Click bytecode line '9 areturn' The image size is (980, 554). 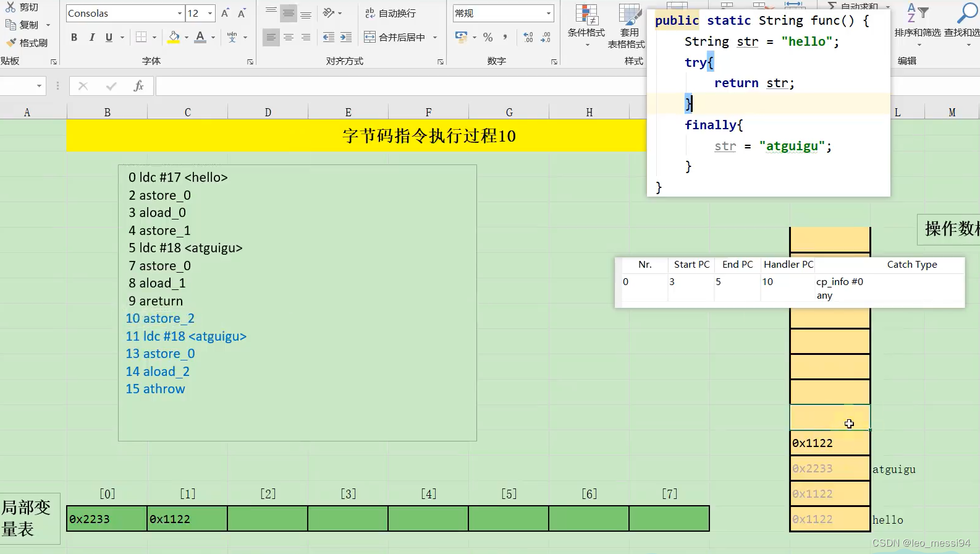[x=156, y=301]
